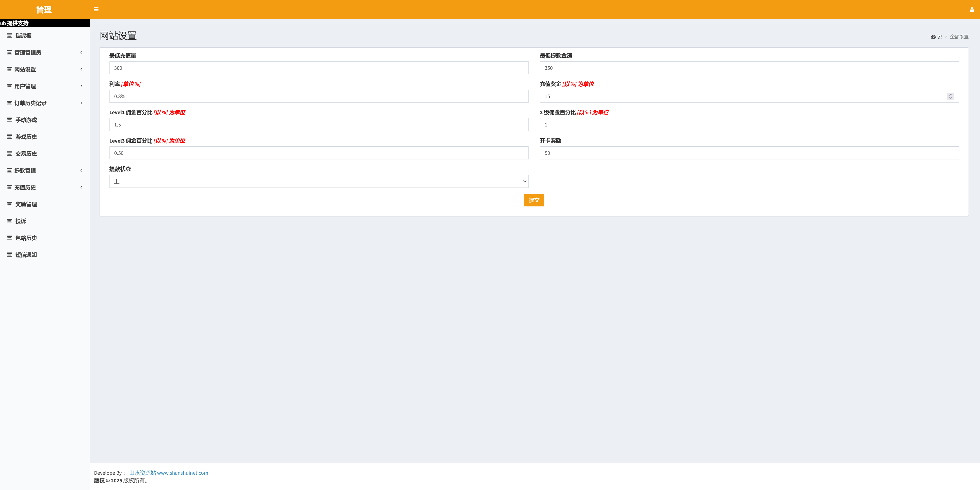
Task: Expand the 用户管理 sidebar chevron
Action: point(81,86)
